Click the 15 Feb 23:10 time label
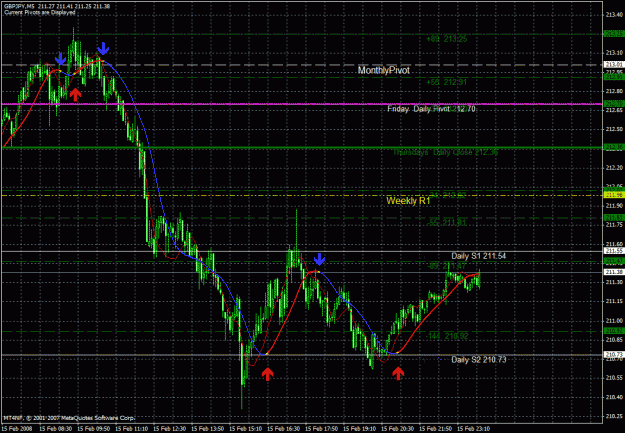This screenshot has width=625, height=433. click(x=473, y=429)
